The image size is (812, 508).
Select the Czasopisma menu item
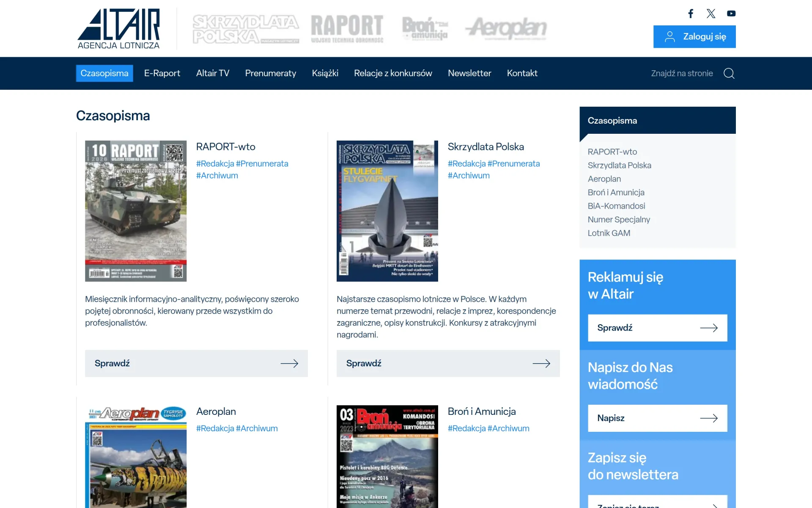point(104,73)
